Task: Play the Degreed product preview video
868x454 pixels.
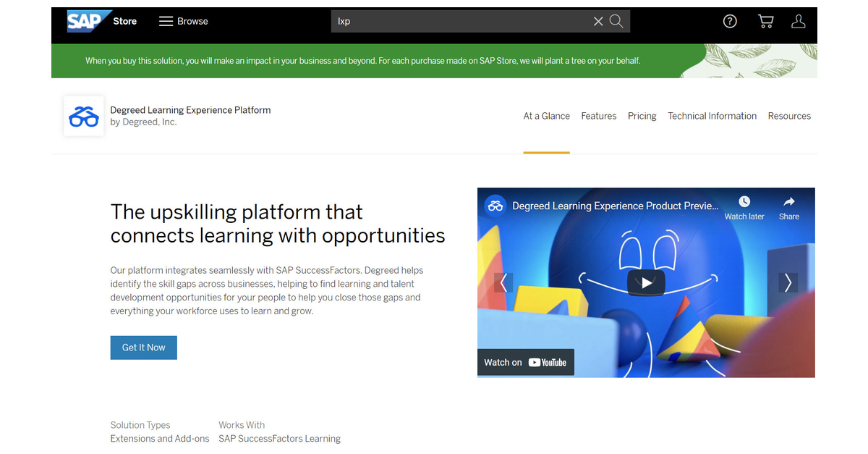Action: pos(645,282)
